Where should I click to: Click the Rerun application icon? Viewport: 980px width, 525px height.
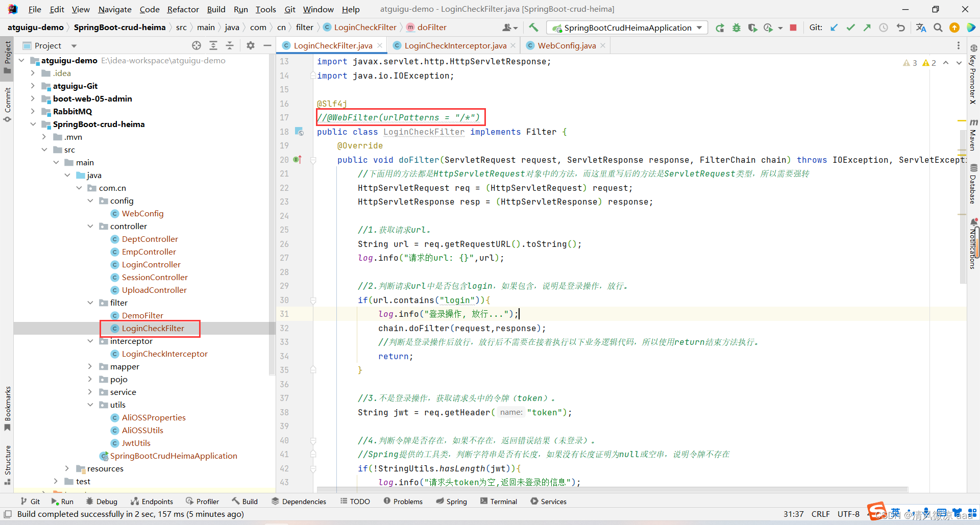click(720, 28)
